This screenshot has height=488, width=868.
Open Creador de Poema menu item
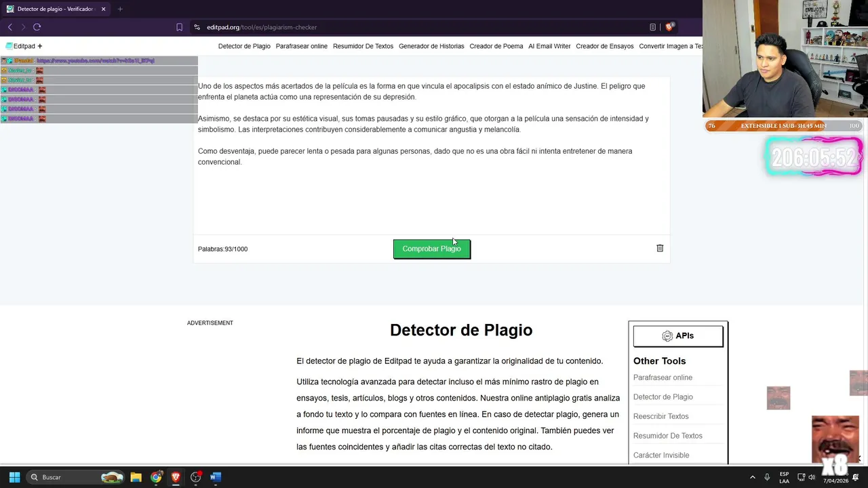[496, 46]
